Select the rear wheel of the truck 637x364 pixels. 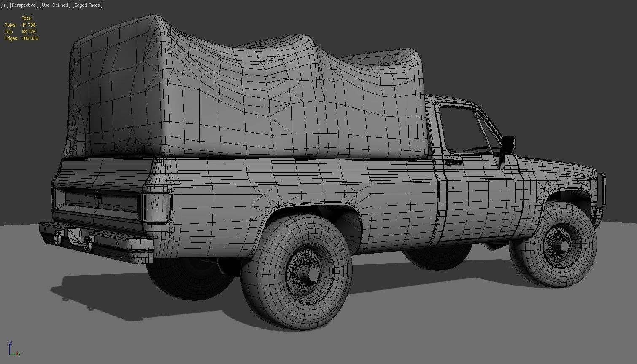[297, 272]
